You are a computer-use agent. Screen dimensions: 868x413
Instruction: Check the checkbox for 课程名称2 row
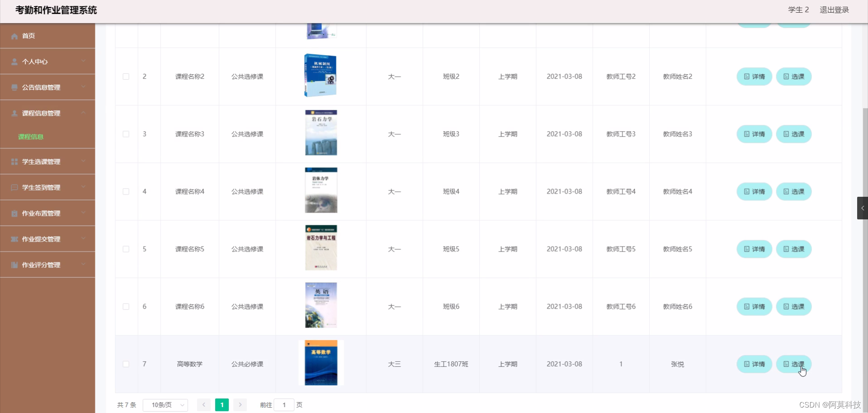[126, 76]
